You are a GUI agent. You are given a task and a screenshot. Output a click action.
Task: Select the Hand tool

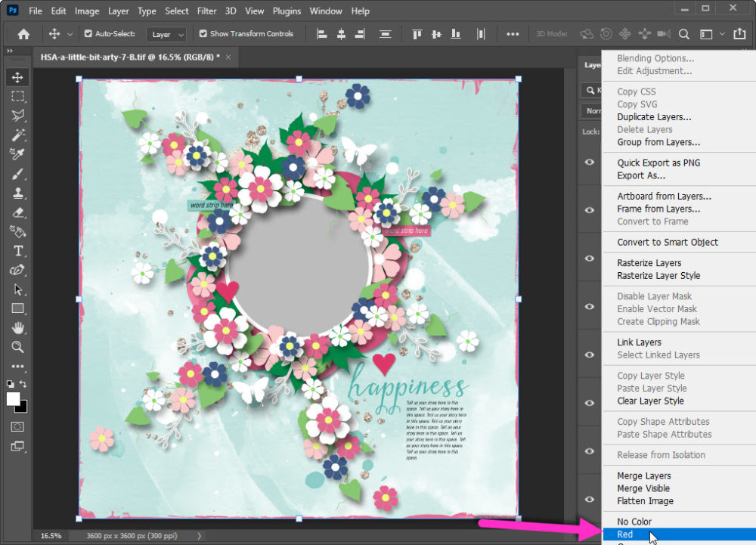[x=18, y=327]
